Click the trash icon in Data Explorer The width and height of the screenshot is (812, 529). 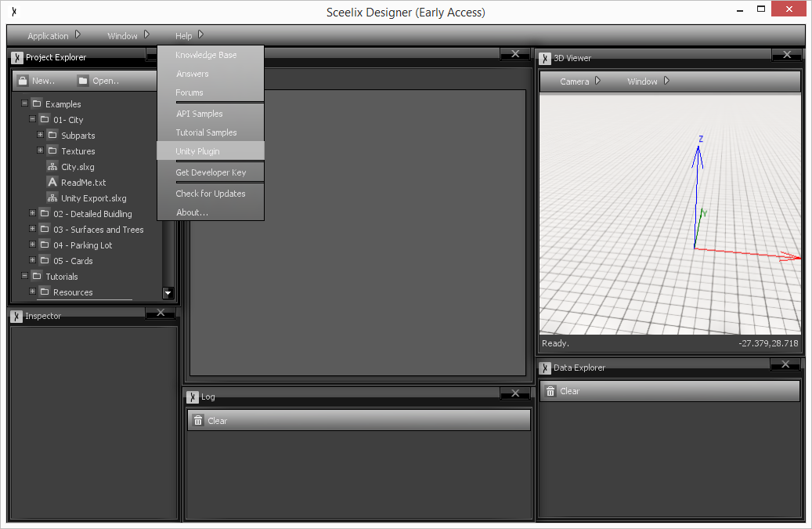coord(550,391)
